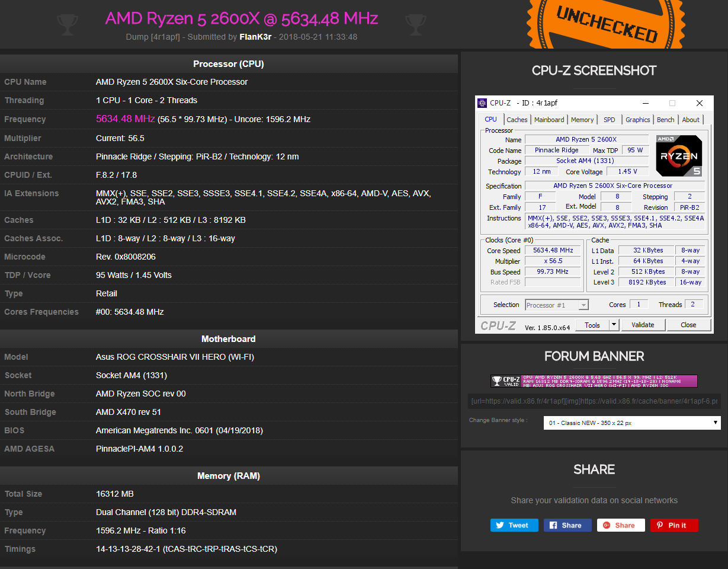Open the Processor #1 selection dropdown
The width and height of the screenshot is (728, 569).
pos(557,305)
